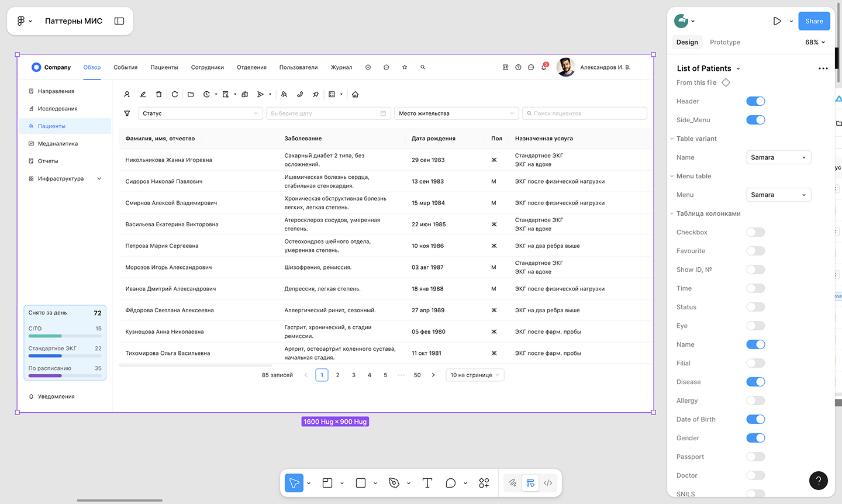842x504 pixels.
Task: Collapse the Menu table section
Action: pyautogui.click(x=672, y=176)
